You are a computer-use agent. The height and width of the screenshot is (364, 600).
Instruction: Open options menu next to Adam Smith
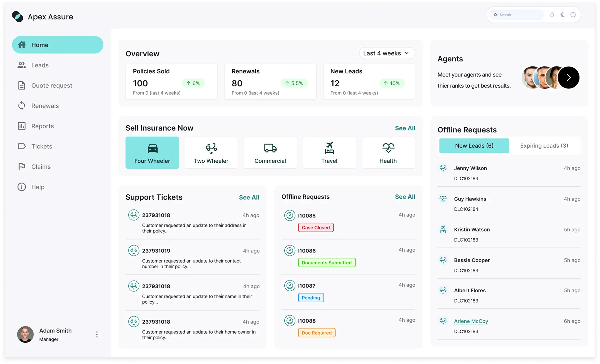pyautogui.click(x=97, y=334)
